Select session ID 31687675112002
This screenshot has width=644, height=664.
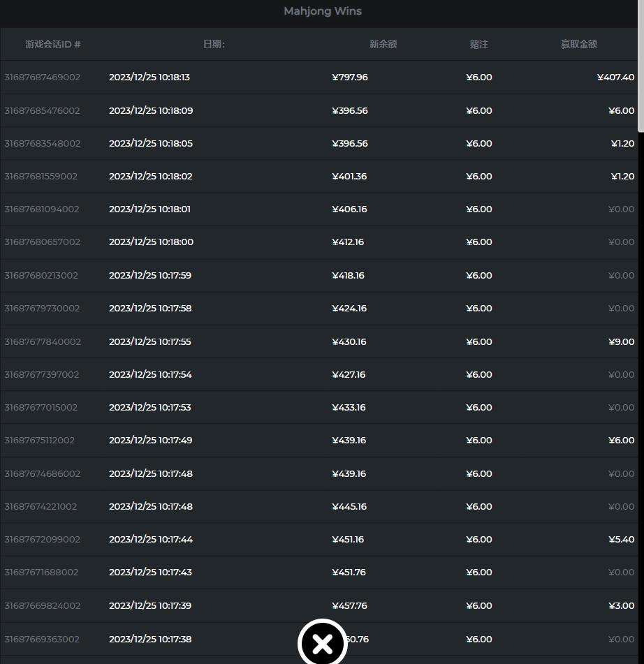click(40, 441)
